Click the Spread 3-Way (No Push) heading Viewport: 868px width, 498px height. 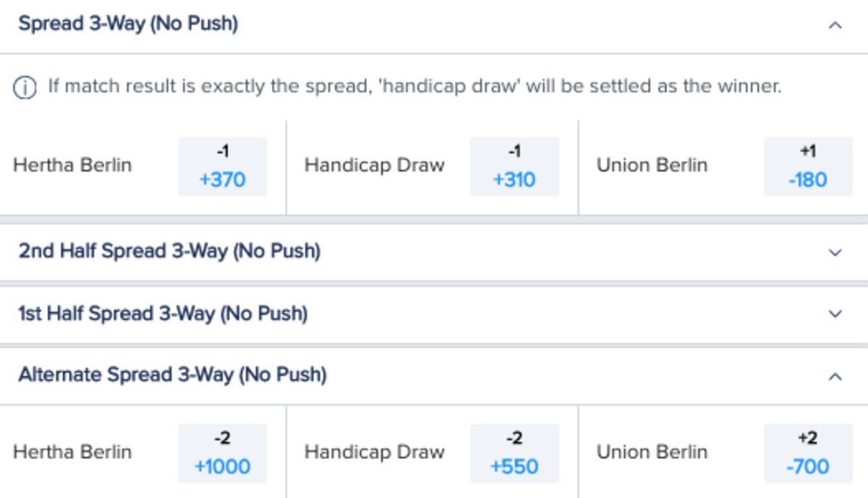pyautogui.click(x=128, y=24)
